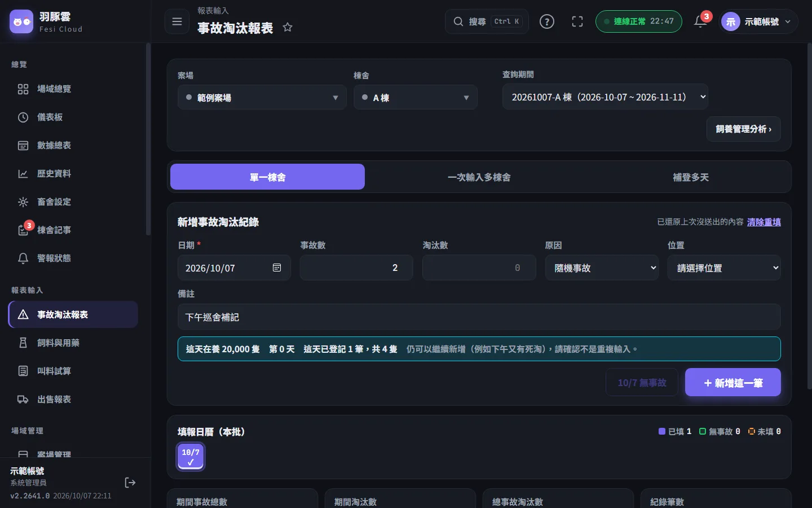Switch to the 補登多天 tab
The height and width of the screenshot is (508, 812).
691,177
